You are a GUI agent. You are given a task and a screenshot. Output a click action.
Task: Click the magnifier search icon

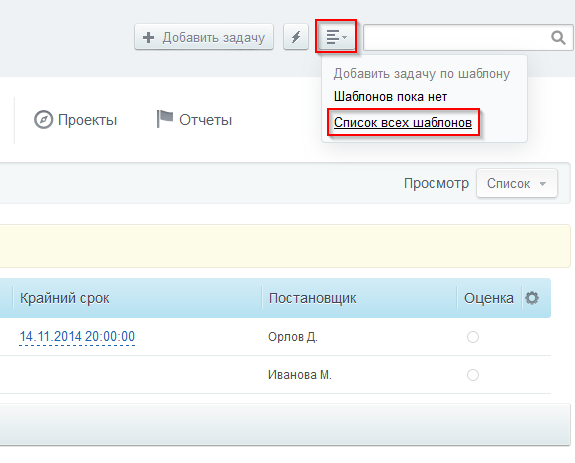coord(558,37)
